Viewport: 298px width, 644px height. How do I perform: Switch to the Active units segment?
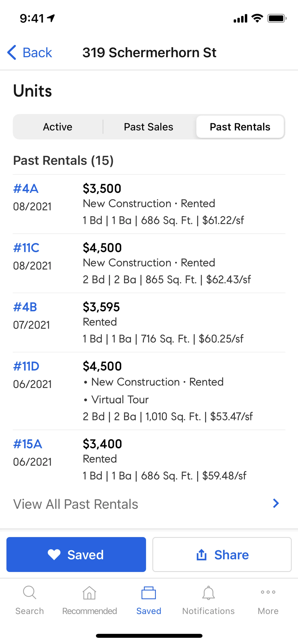pos(58,127)
